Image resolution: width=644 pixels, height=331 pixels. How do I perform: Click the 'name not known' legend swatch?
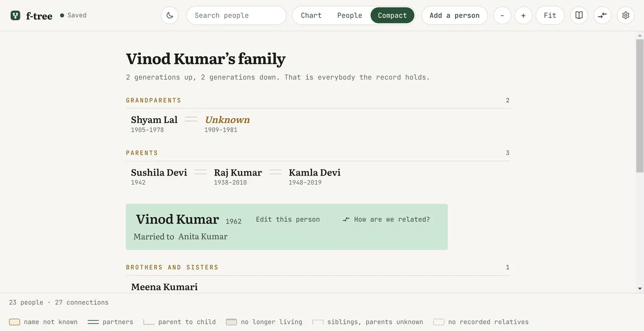(x=15, y=322)
